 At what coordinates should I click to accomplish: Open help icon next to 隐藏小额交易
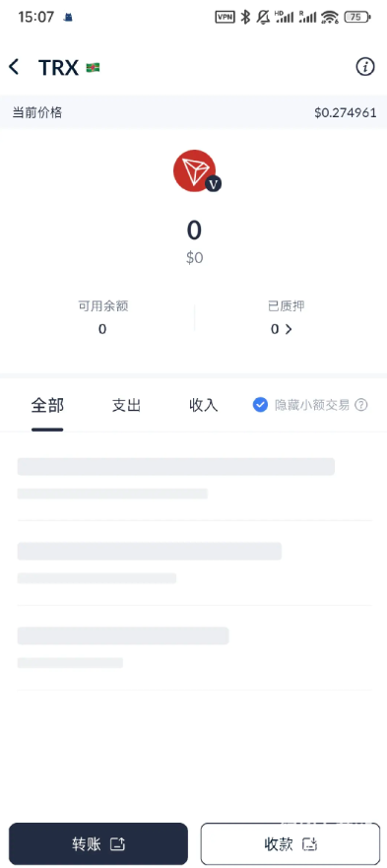361,405
